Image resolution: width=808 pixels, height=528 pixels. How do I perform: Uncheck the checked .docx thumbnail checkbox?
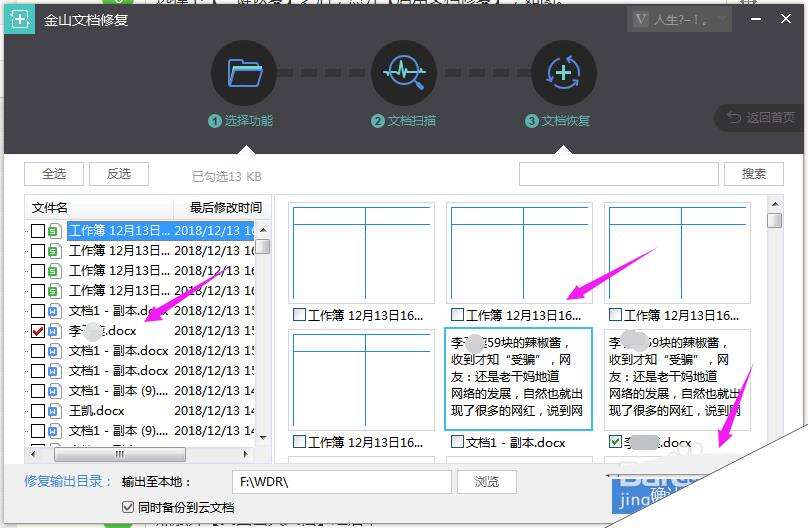[615, 441]
